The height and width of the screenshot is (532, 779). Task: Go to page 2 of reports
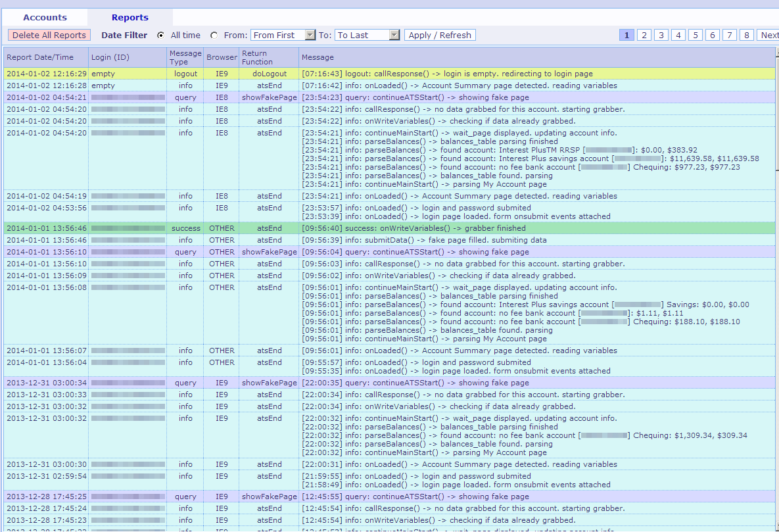coord(644,36)
